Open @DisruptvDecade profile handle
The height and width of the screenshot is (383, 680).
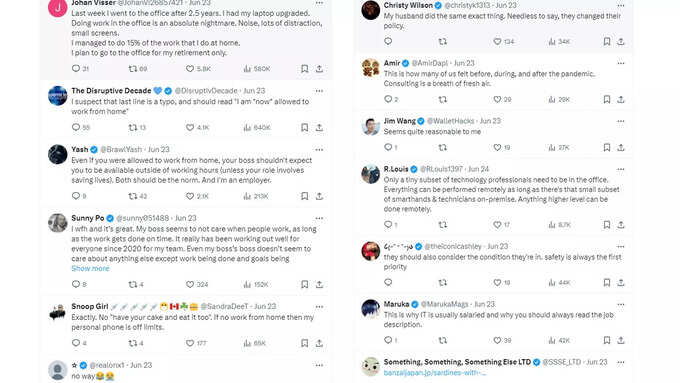206,91
